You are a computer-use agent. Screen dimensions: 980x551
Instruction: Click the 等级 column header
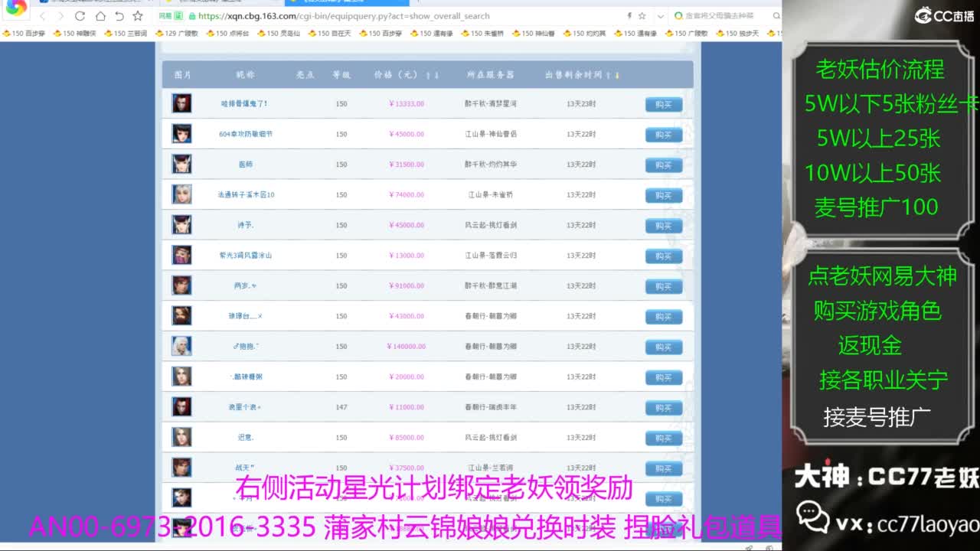(x=341, y=75)
